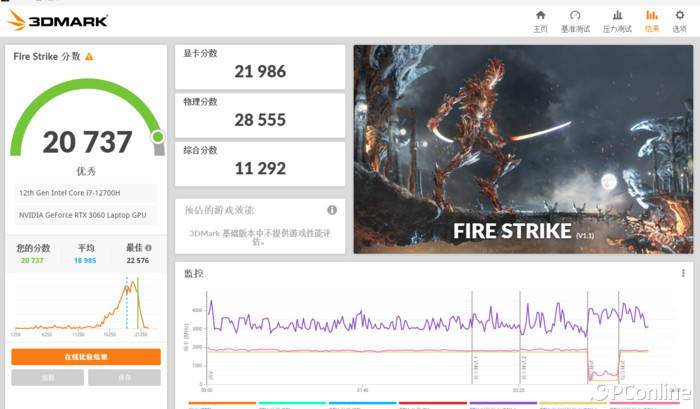
Task: Open the monitoring panel three-dot menu
Action: (x=683, y=273)
